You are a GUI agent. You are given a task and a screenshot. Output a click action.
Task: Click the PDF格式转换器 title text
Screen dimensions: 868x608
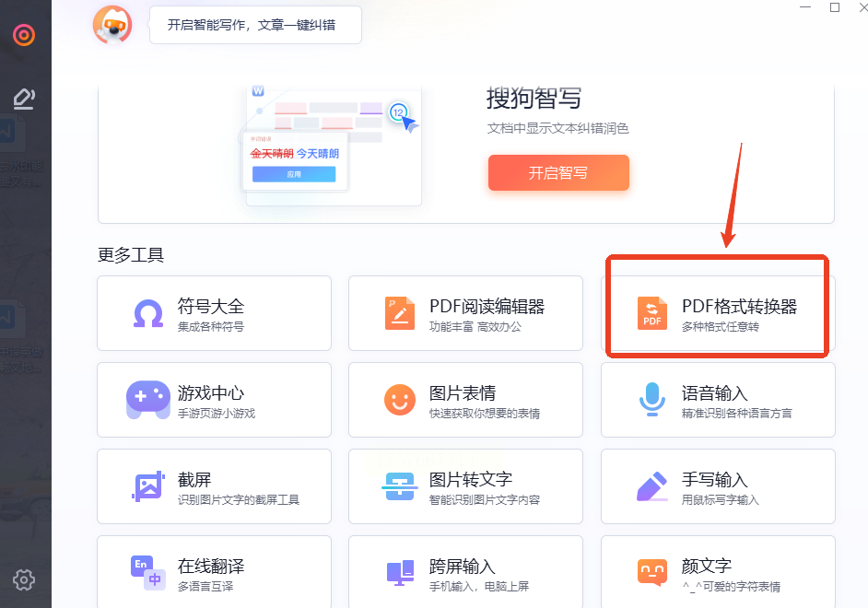coord(740,306)
